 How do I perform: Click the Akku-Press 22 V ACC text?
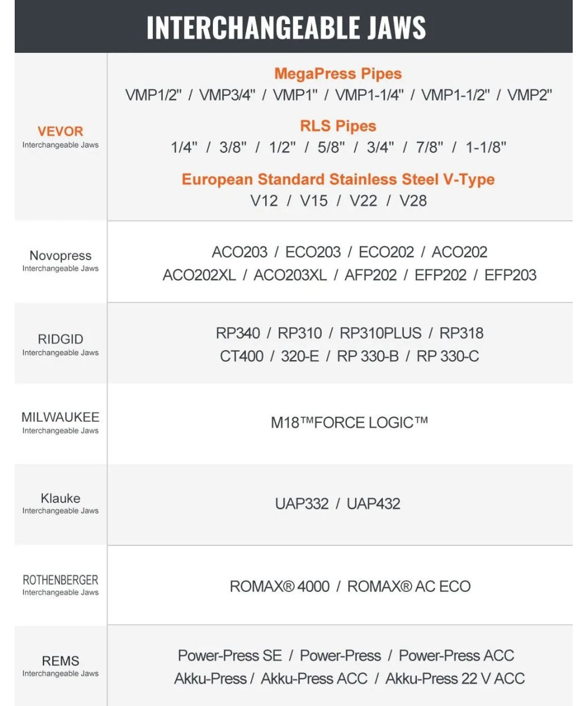pyautogui.click(x=455, y=679)
